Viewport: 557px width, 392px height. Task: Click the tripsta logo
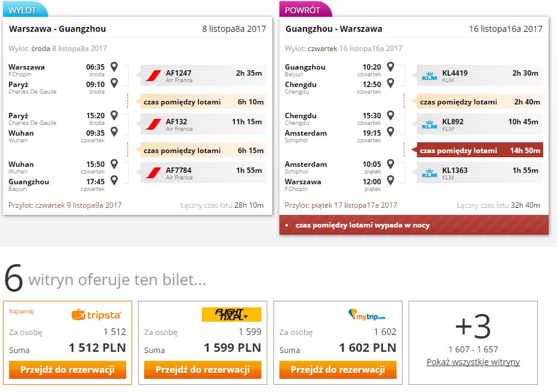coord(96,315)
